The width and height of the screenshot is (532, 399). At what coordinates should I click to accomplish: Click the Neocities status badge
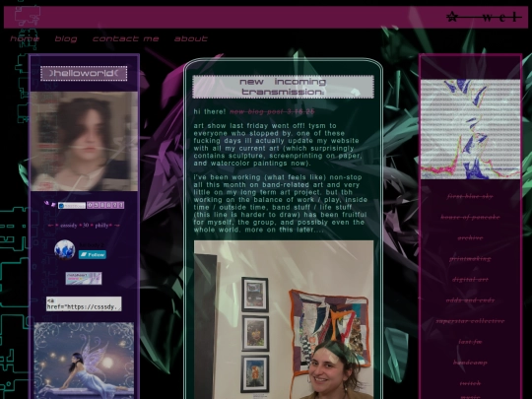72,206
